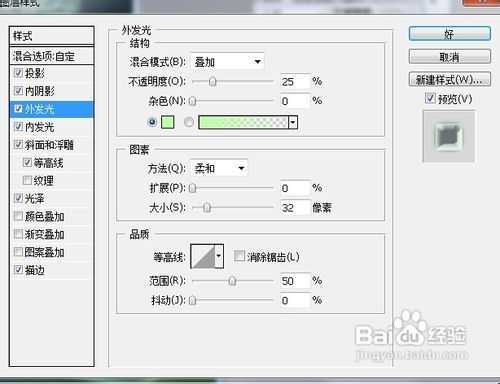
Task: Select the 内阴影 inner shadow row
Action: coord(52,91)
